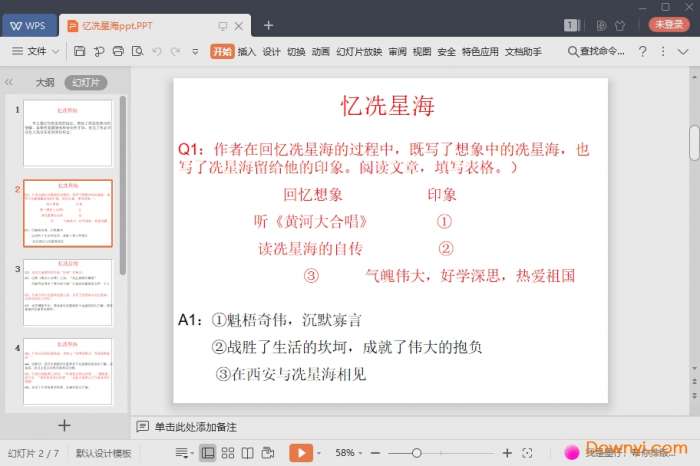The height and width of the screenshot is (466, 700).
Task: Click the slide panel scrollbar
Action: (123, 185)
